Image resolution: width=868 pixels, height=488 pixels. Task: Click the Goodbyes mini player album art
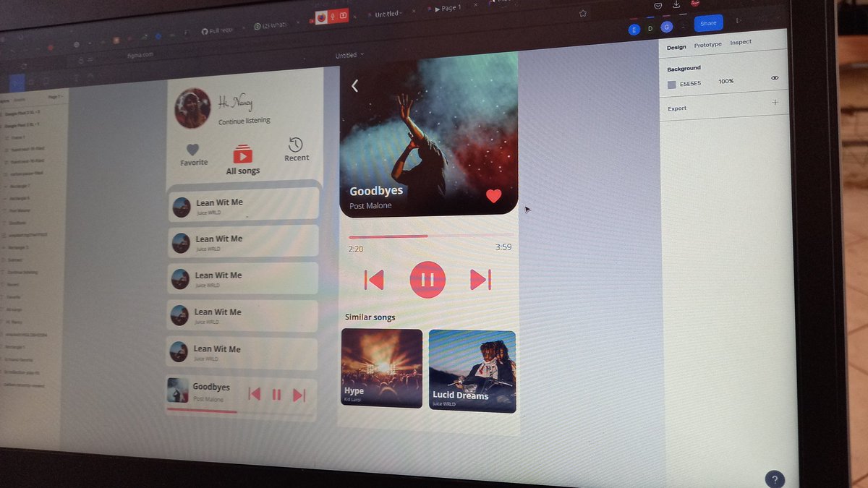pos(178,390)
